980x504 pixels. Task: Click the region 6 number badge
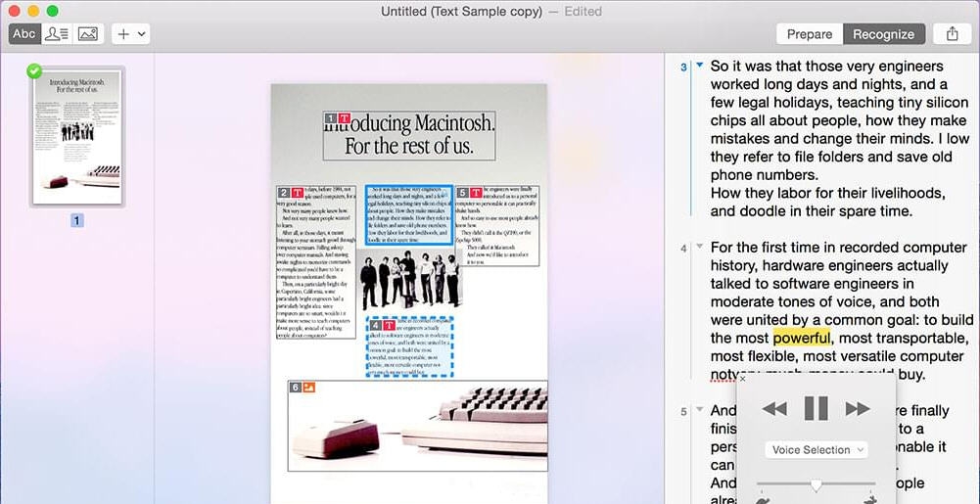pyautogui.click(x=296, y=388)
